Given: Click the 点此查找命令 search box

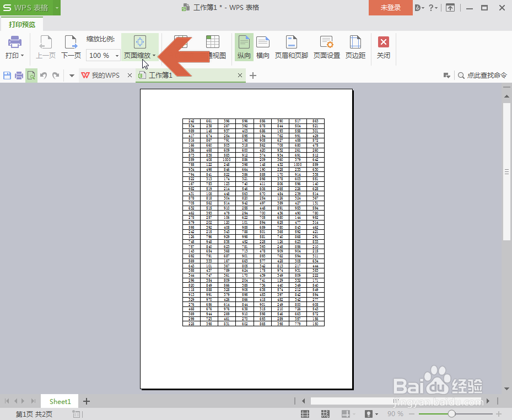Looking at the screenshot, I should (483, 76).
